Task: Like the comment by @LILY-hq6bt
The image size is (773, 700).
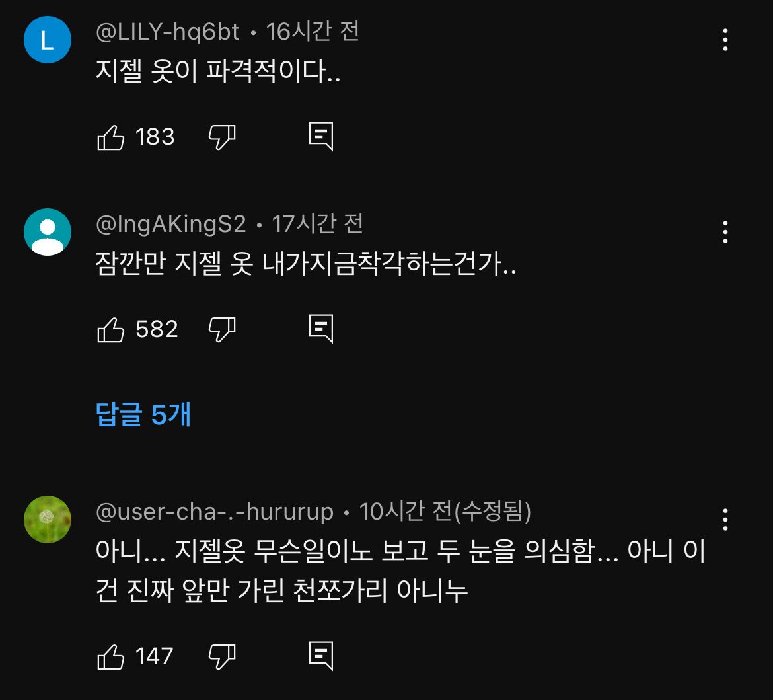Action: (x=111, y=137)
